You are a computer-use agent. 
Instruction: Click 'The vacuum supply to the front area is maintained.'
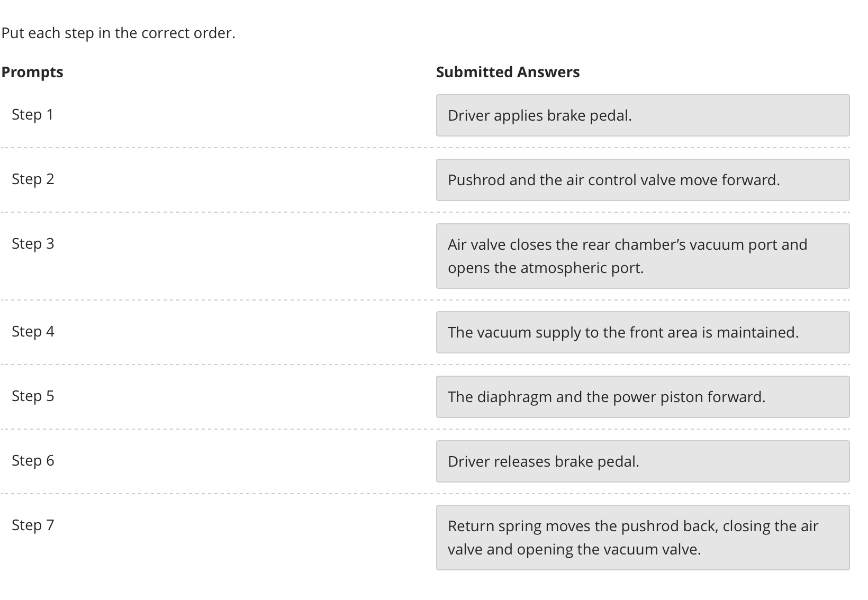643,332
